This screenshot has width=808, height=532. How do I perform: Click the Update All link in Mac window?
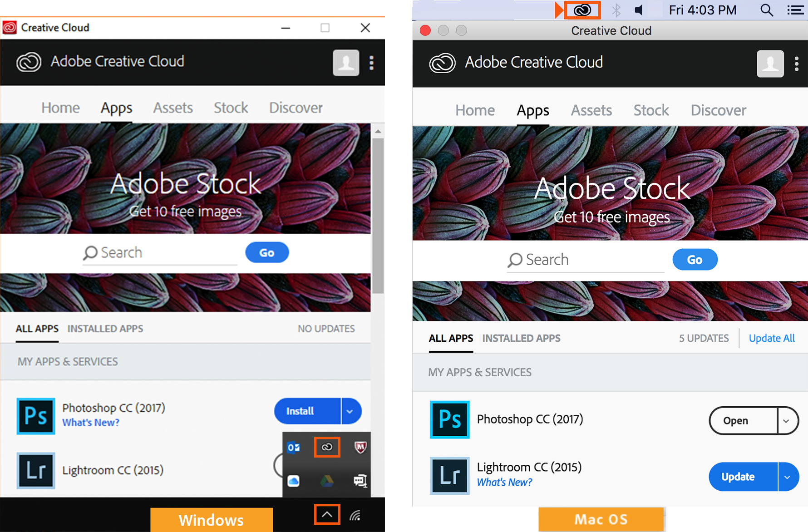click(772, 338)
